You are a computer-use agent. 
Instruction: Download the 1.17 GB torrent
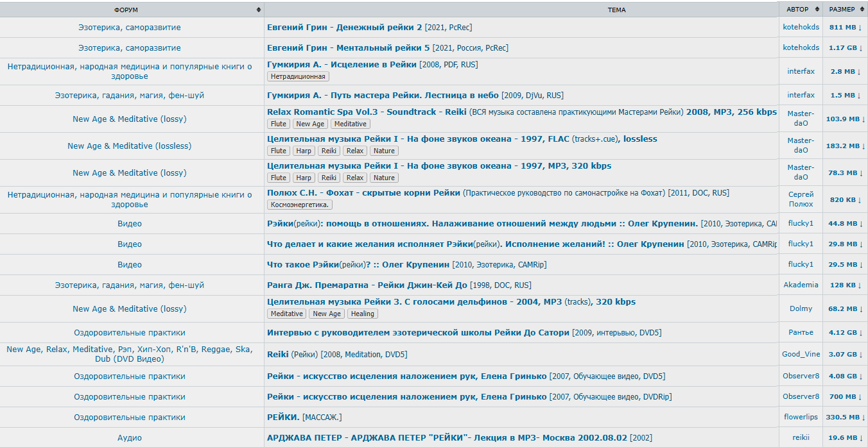(845, 48)
